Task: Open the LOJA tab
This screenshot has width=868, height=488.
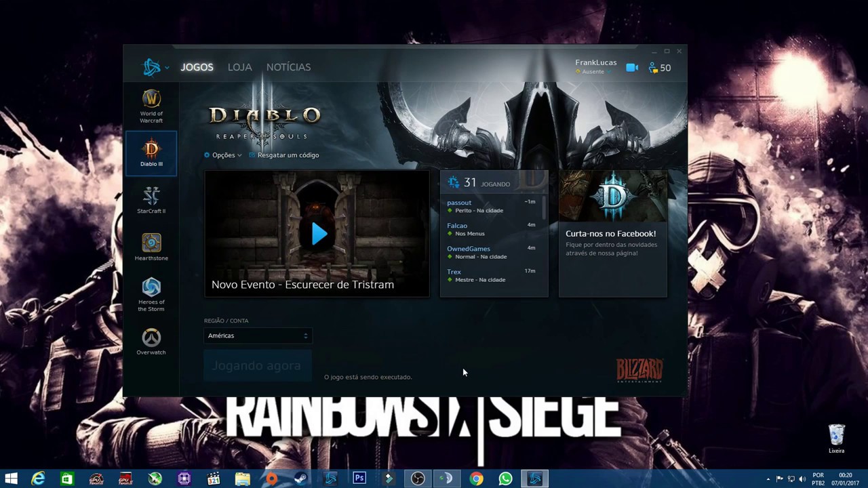Action: tap(239, 67)
